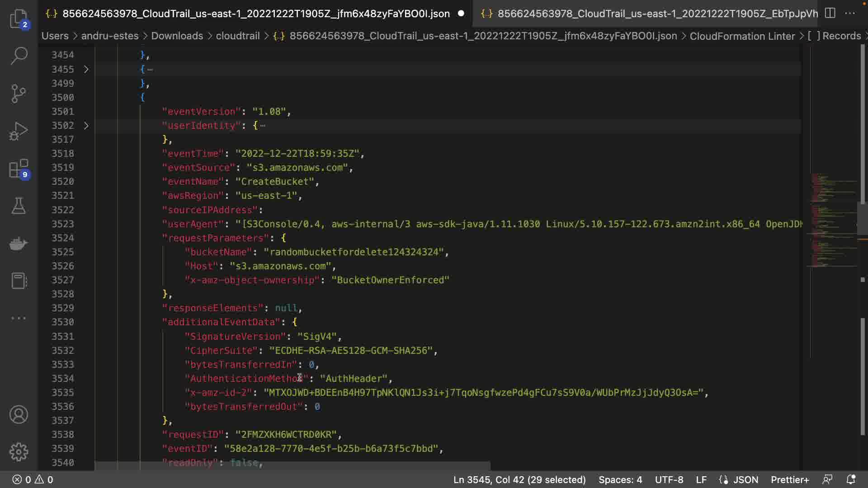The height and width of the screenshot is (488, 868).
Task: Click the split editor right button
Action: coord(830,13)
